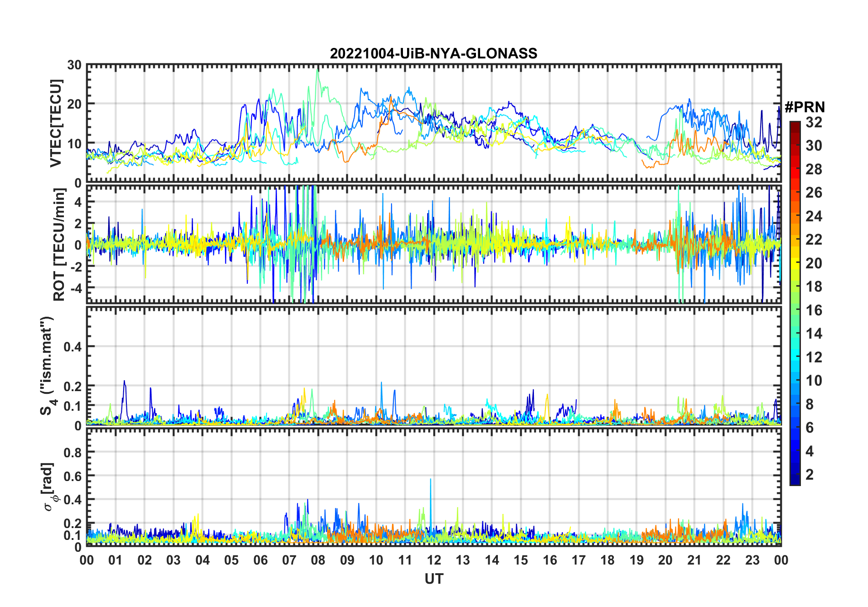Viewport: 868px width, 607px height.
Task: Click the sigma-phi [rad] y-axis label
Action: point(49,487)
